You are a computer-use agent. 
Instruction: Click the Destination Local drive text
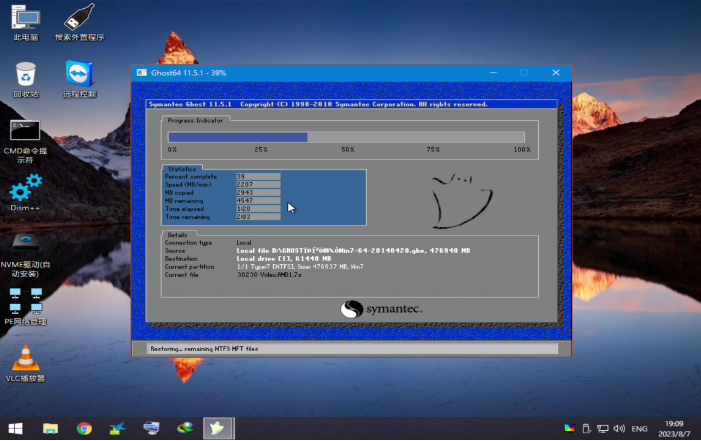pyautogui.click(x=284, y=259)
